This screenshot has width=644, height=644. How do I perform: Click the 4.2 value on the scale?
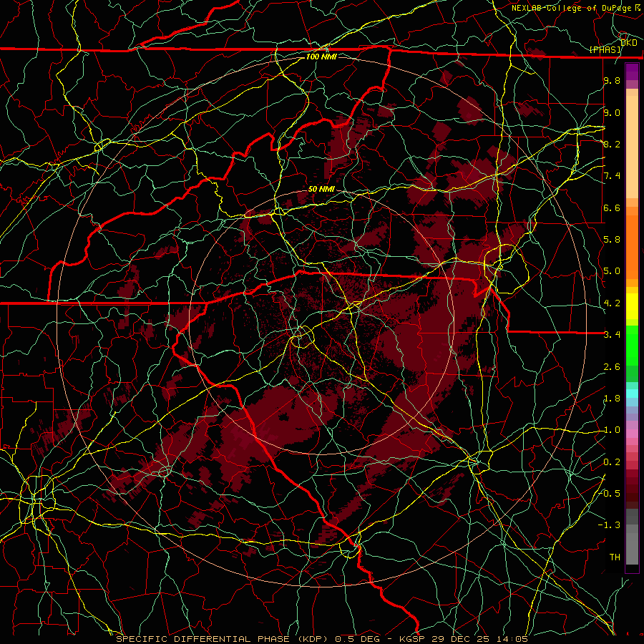click(612, 303)
